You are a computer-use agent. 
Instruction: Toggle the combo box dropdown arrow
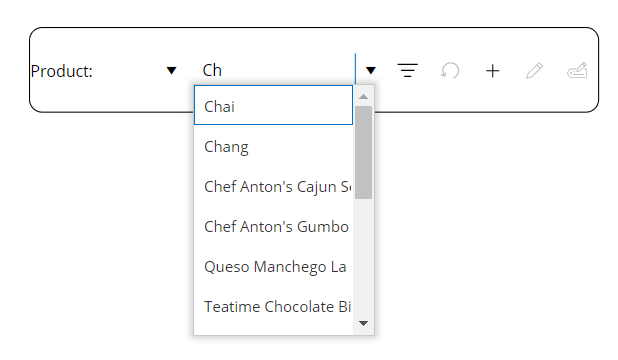[x=370, y=71]
